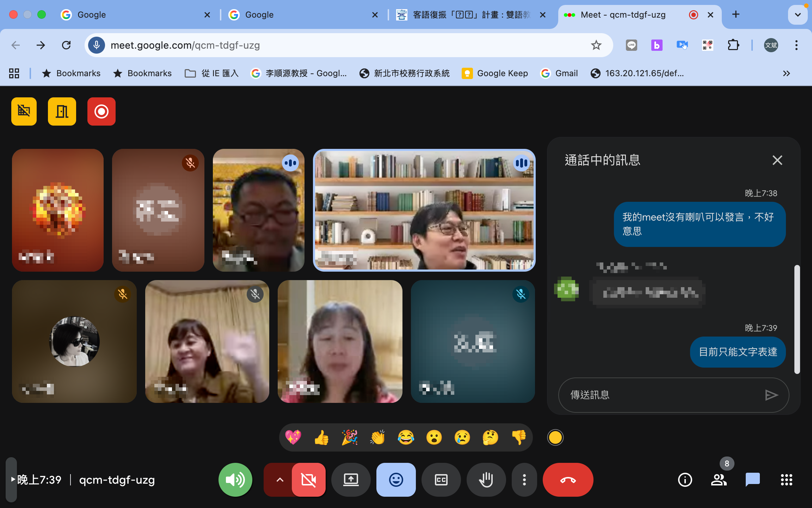Open the meeting details info icon

pos(685,480)
